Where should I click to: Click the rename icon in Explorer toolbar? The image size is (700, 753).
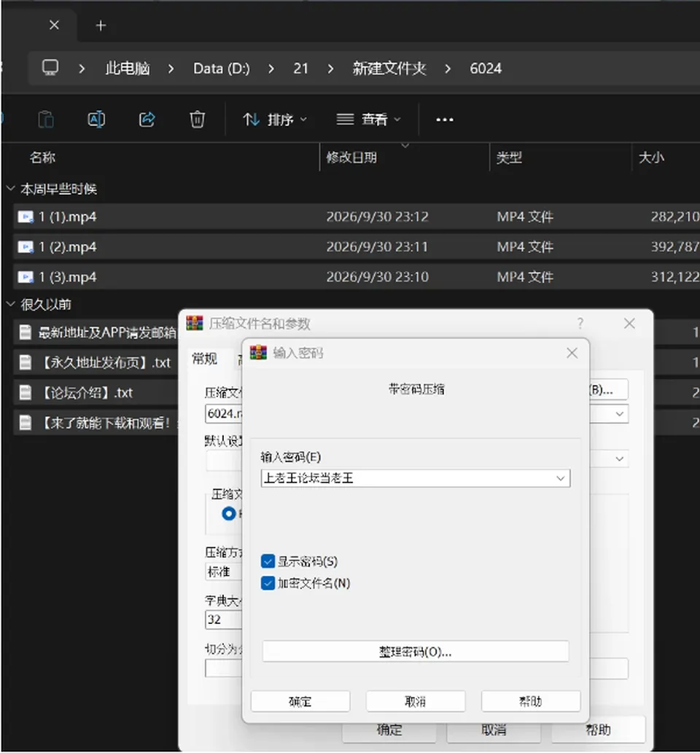click(96, 119)
